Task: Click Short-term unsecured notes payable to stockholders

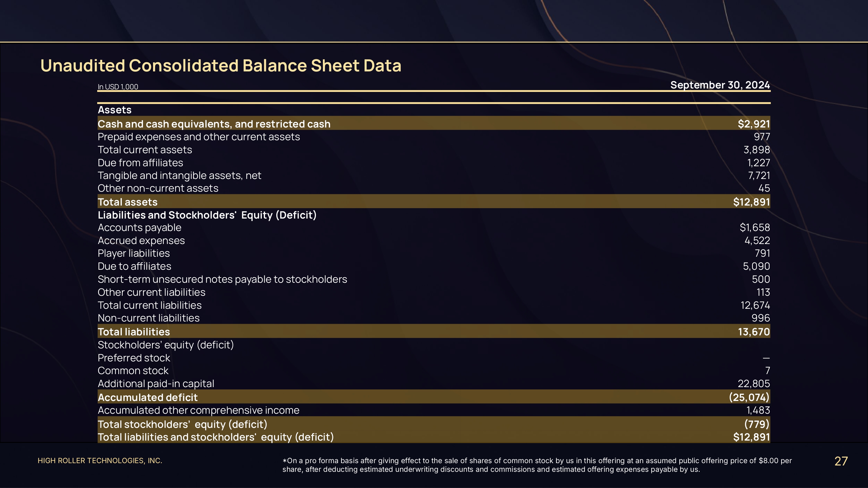Action: (x=222, y=279)
